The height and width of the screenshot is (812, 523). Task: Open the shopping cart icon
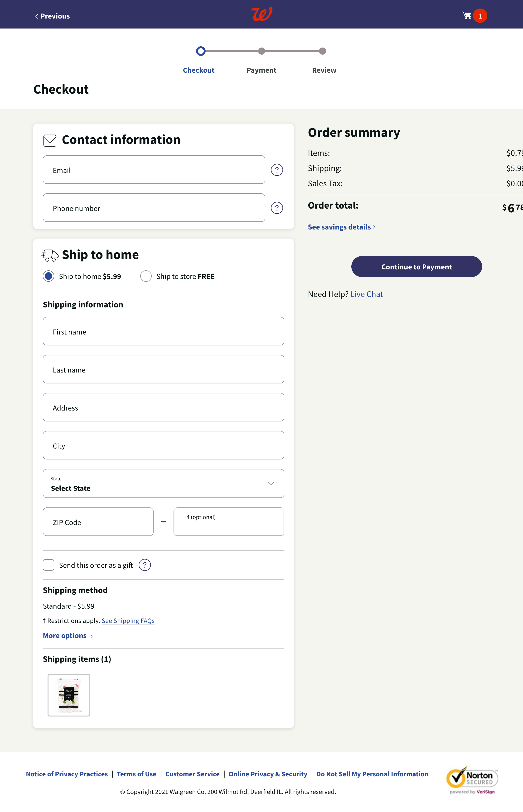[467, 16]
